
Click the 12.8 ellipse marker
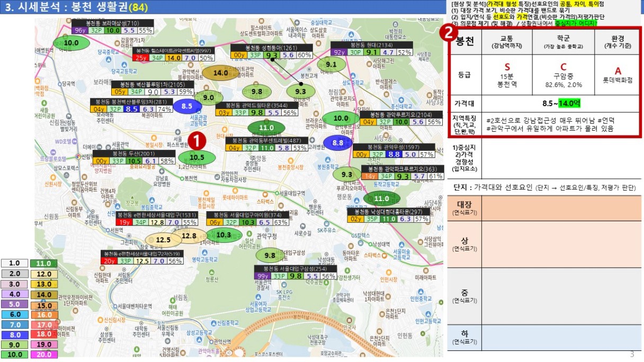[190, 236]
